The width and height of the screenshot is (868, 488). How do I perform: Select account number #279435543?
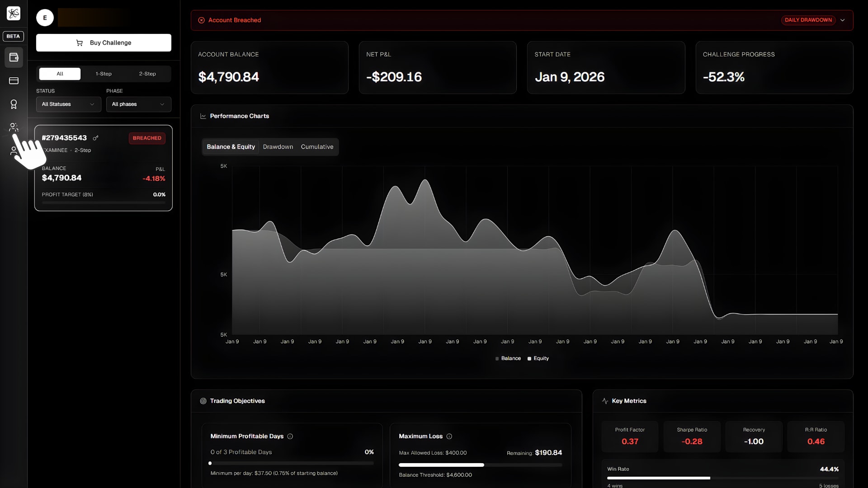point(64,138)
